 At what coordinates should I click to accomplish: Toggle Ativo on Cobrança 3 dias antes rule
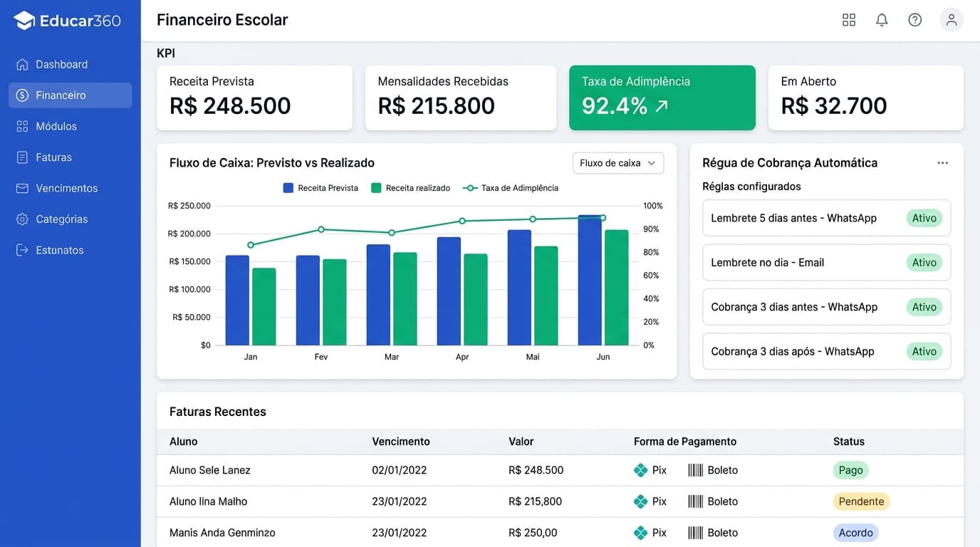coord(924,307)
